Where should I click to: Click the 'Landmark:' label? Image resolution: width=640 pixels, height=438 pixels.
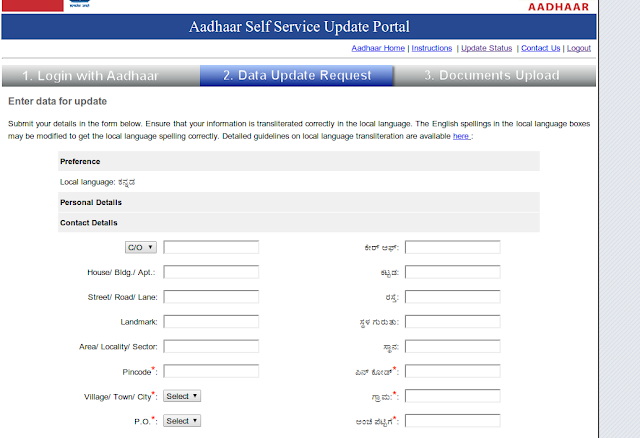(139, 322)
